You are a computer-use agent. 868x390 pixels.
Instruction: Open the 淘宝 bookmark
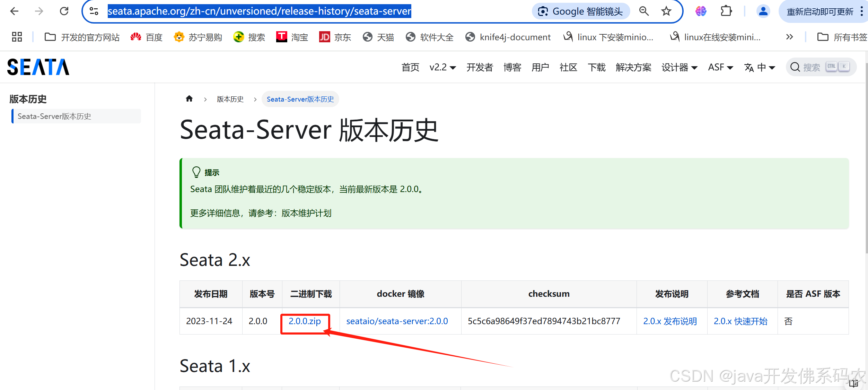(292, 37)
